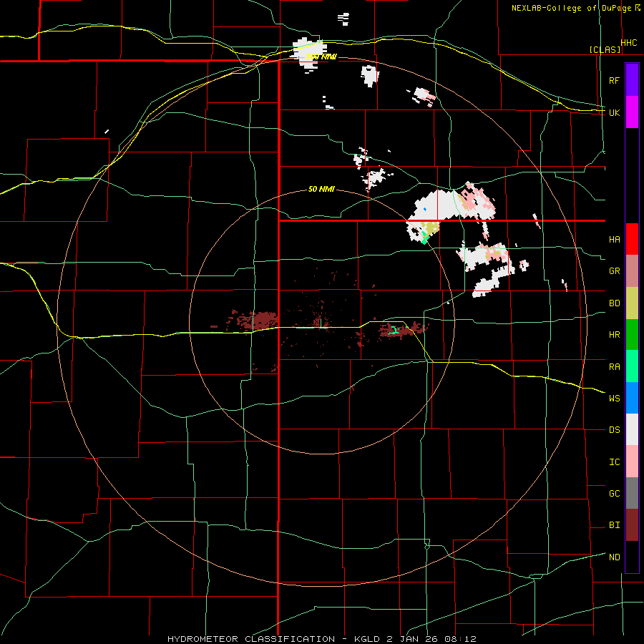Screen dimensions: 644x644
Task: Click the 50 NMI range ring label
Action: 321,190
